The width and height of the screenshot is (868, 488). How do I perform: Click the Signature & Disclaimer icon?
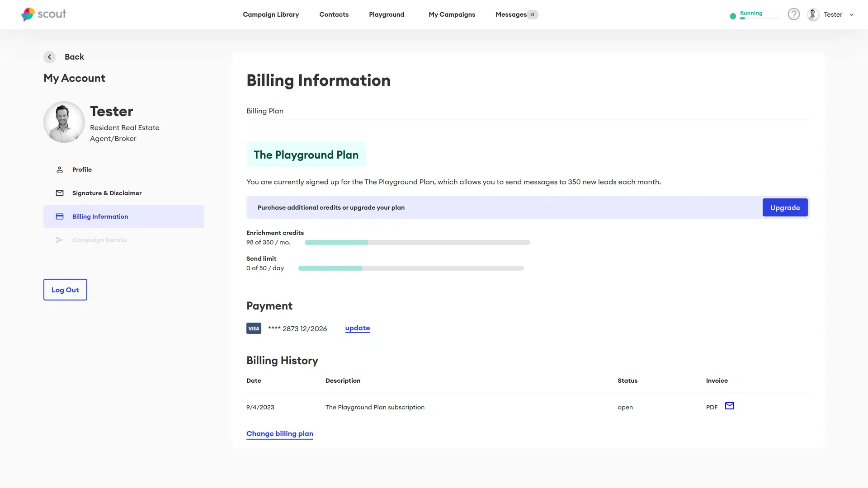tap(60, 192)
